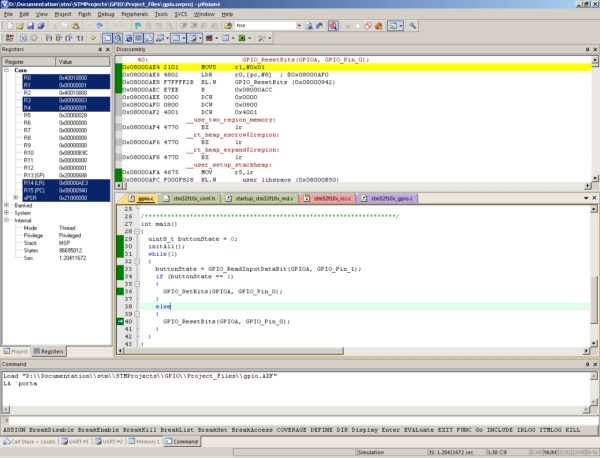Click breakpoint margin at line 36
This screenshot has width=600, height=458.
point(120,291)
